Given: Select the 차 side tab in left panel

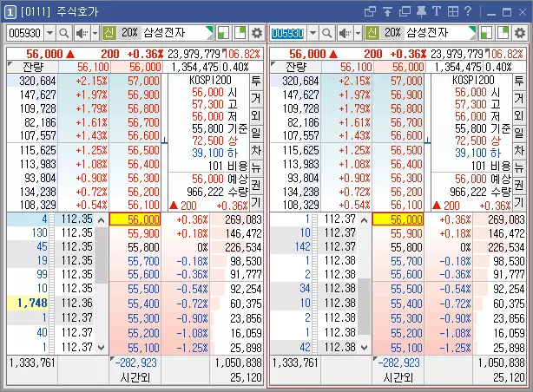Looking at the screenshot, I should point(256,151).
